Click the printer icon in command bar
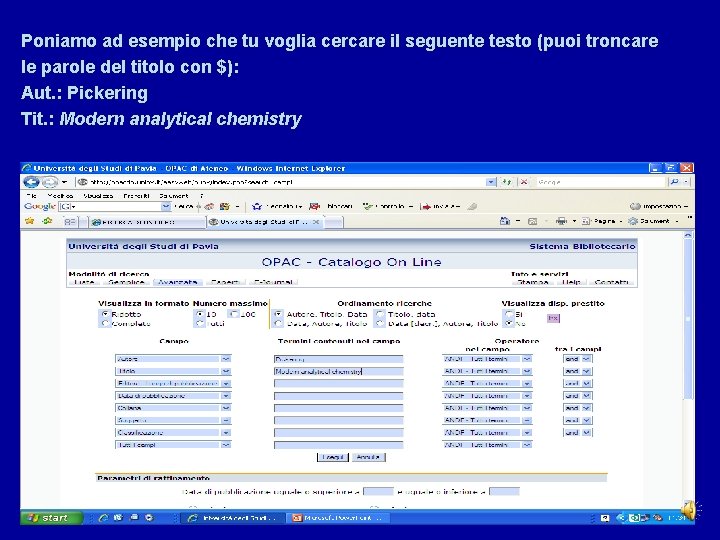The width and height of the screenshot is (720, 540). (561, 221)
